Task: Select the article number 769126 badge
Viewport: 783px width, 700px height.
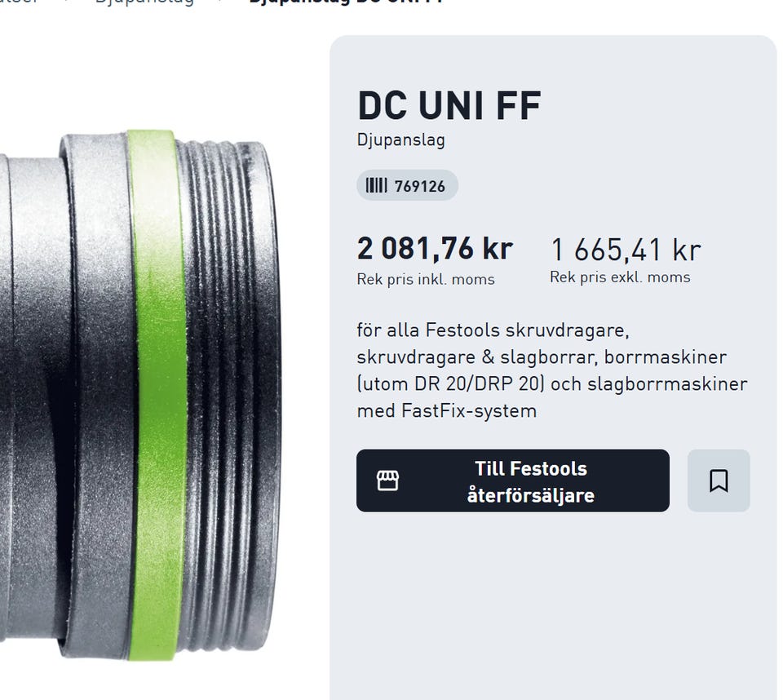Action: pos(407,185)
